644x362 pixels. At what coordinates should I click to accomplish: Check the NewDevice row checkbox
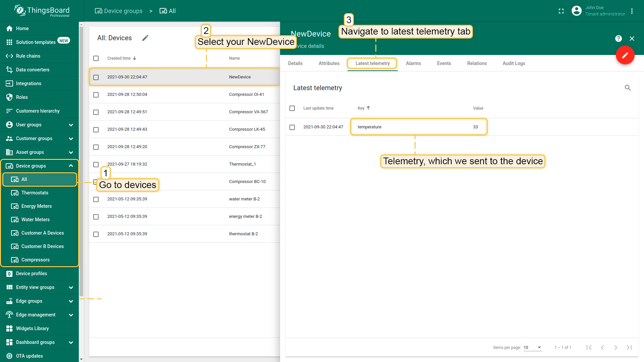(96, 77)
